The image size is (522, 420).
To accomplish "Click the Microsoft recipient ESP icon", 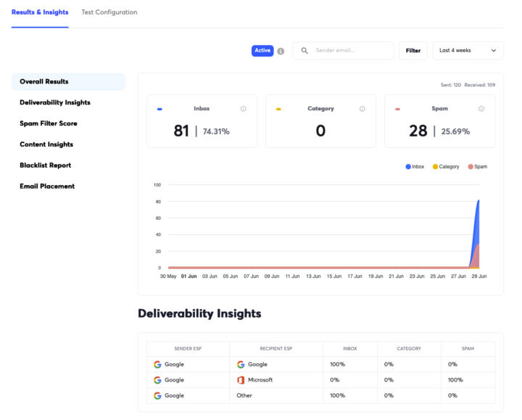I will tap(241, 380).
